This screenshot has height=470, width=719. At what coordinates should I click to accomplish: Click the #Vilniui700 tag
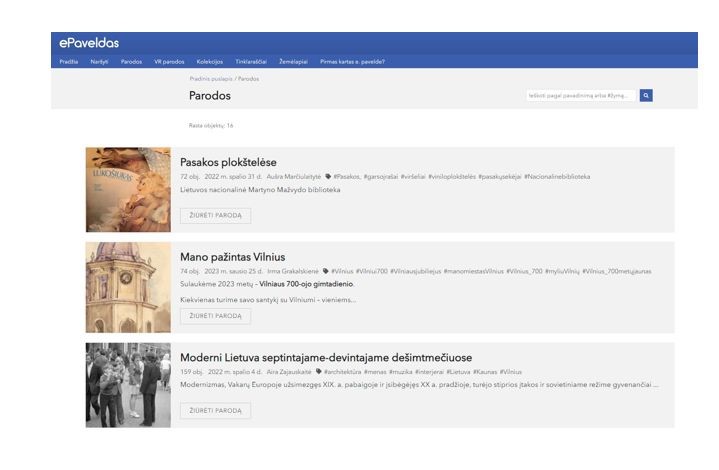372,271
